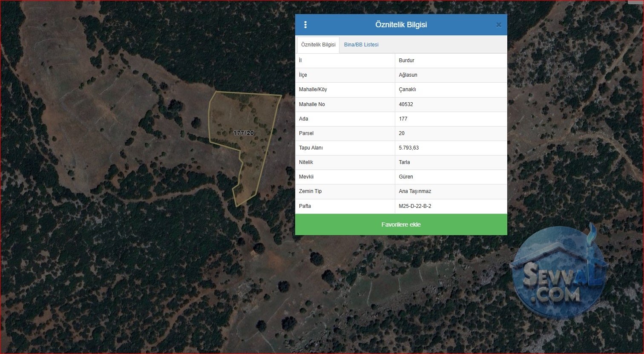Click the Parsel value 20

(402, 133)
